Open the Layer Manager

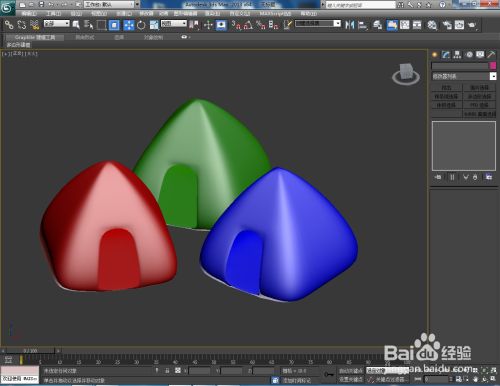pos(377,25)
